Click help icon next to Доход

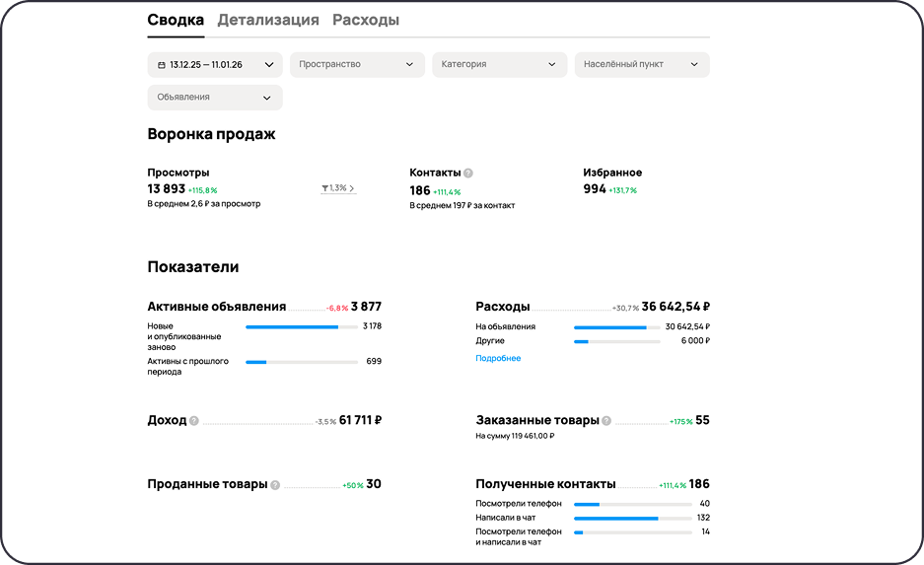point(194,421)
